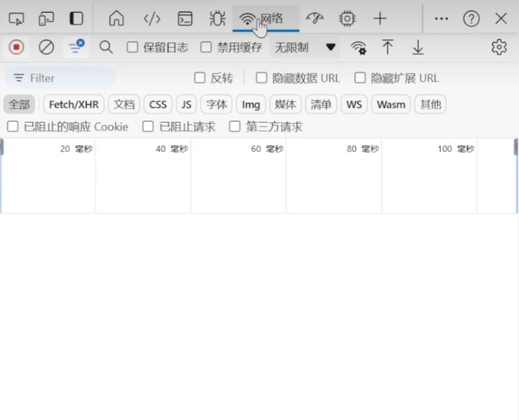Open the help question mark icon
Screen dimensions: 519x420
[471, 18]
